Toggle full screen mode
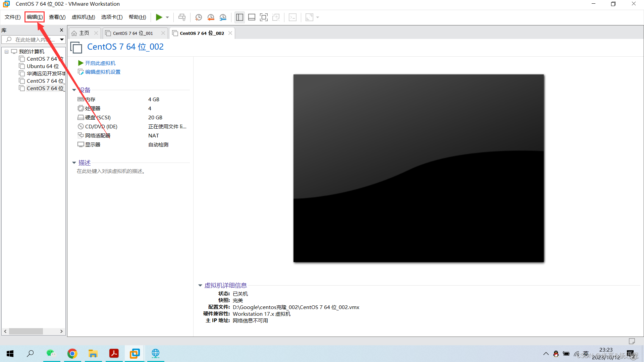 pyautogui.click(x=264, y=17)
